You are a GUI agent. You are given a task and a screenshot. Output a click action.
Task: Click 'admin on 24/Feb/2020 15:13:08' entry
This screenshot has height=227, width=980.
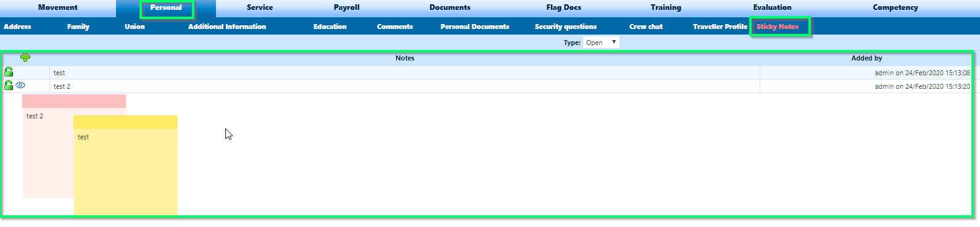922,73
